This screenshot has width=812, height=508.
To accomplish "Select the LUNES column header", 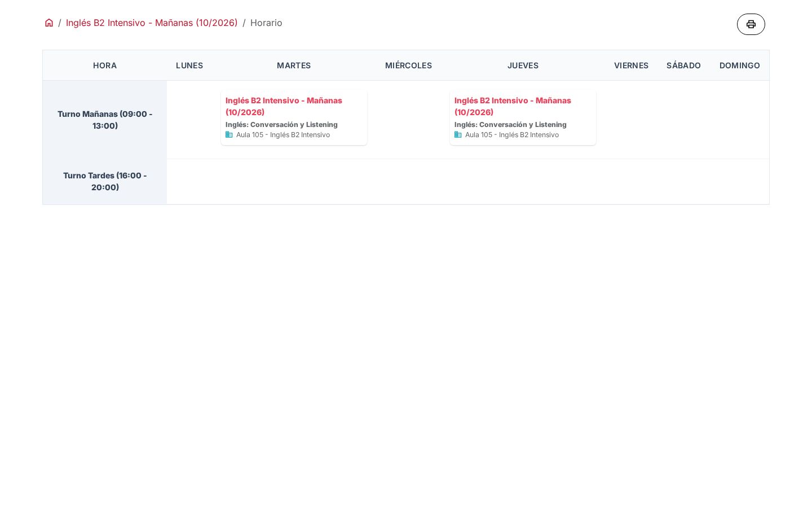I will (x=189, y=65).
